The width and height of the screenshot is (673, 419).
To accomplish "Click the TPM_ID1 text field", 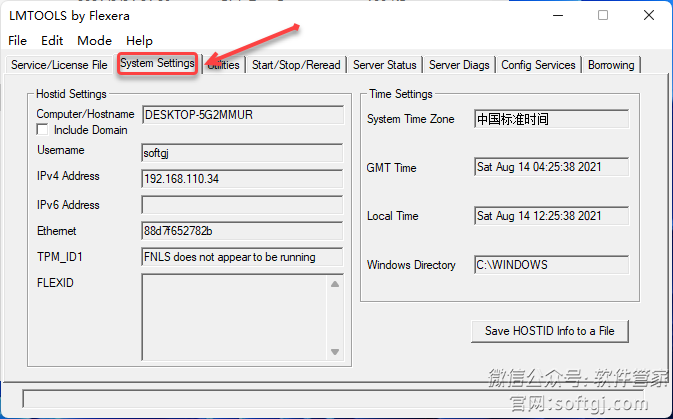I will coord(242,257).
